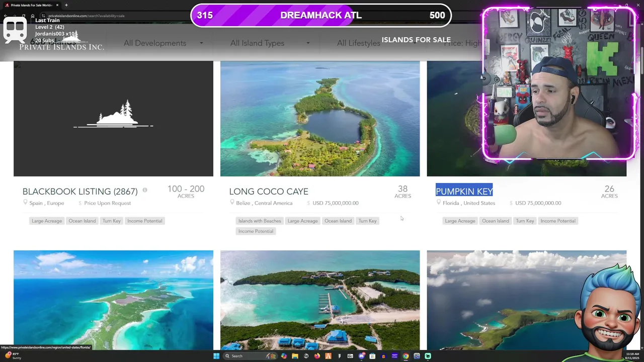The image size is (644, 362).
Task: Open the blue-roofed marina island photo
Action: (x=320, y=300)
